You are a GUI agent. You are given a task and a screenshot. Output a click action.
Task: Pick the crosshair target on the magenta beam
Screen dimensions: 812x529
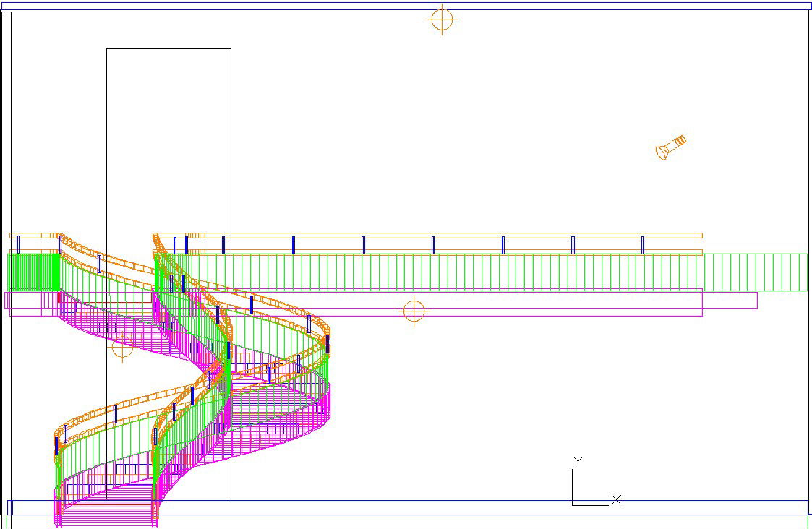click(x=414, y=311)
